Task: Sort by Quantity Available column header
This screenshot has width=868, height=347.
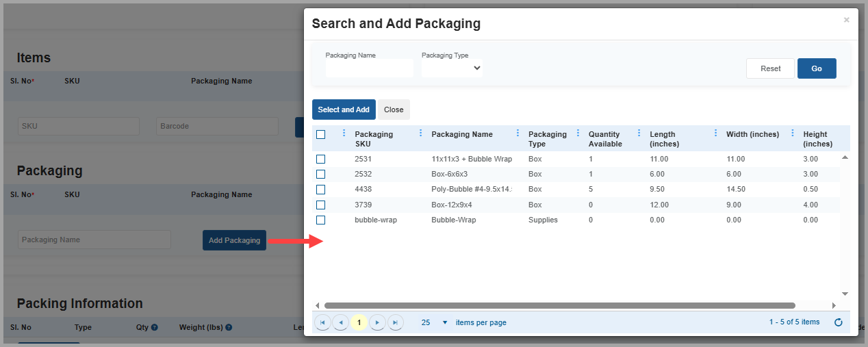Action: point(605,139)
